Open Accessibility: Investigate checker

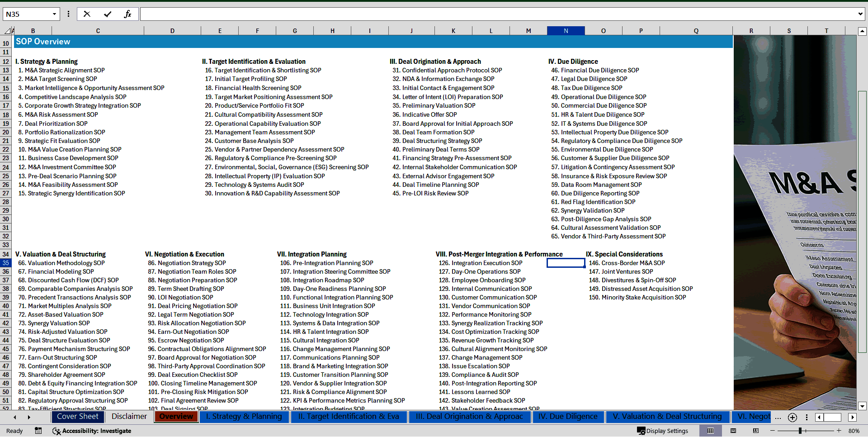92,431
